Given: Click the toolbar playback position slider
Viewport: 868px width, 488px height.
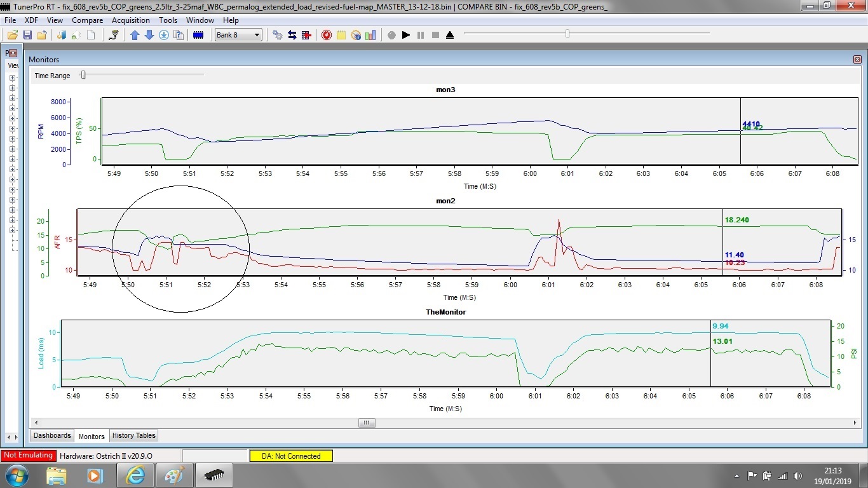Looking at the screenshot, I should coord(567,34).
